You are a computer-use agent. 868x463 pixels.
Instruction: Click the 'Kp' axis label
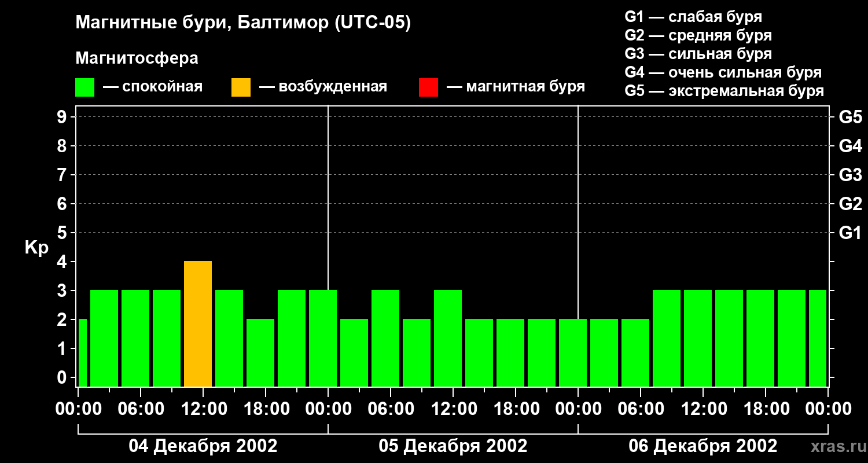coord(36,248)
